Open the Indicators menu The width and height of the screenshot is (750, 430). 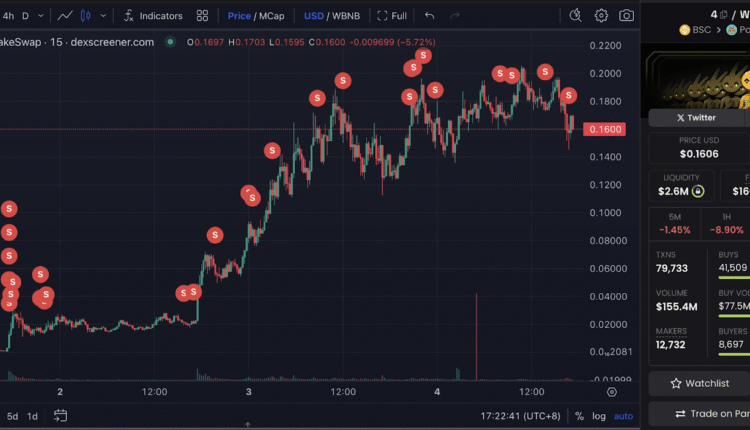click(153, 16)
